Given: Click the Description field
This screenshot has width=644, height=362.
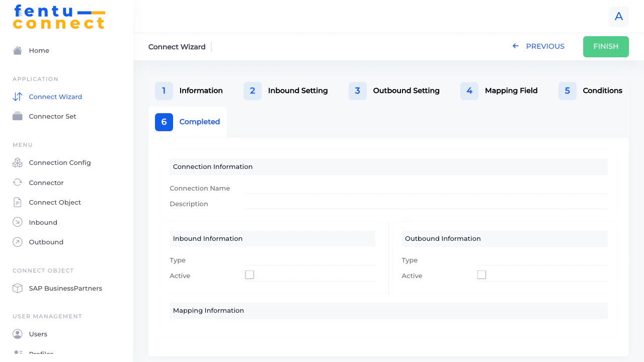Looking at the screenshot, I should pyautogui.click(x=427, y=204).
